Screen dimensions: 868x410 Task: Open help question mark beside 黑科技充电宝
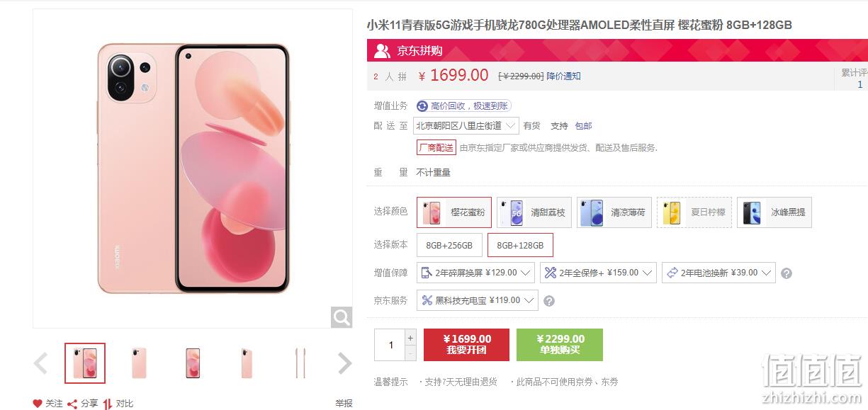(x=548, y=301)
